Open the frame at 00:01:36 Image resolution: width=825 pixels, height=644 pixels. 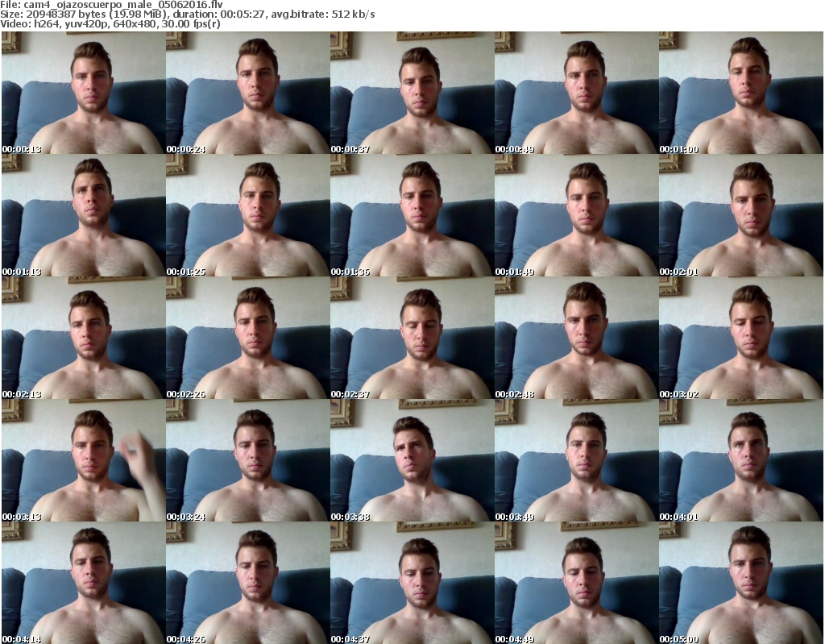point(412,215)
